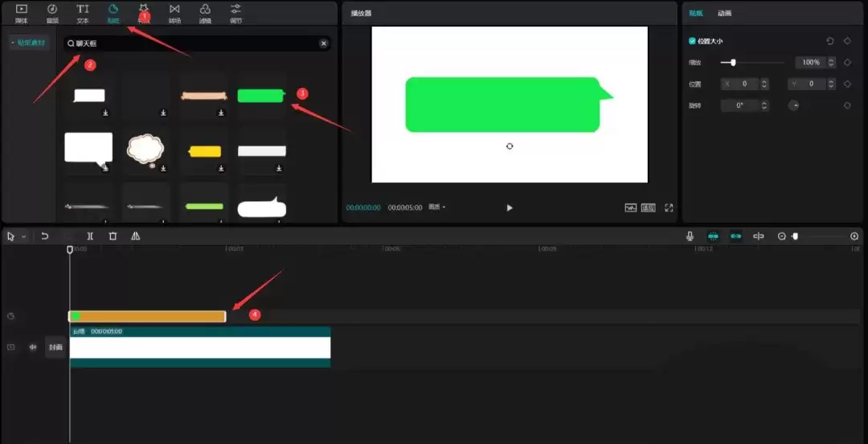868x444 pixels.
Task: Toggle main track magnet snapping button
Action: click(713, 236)
